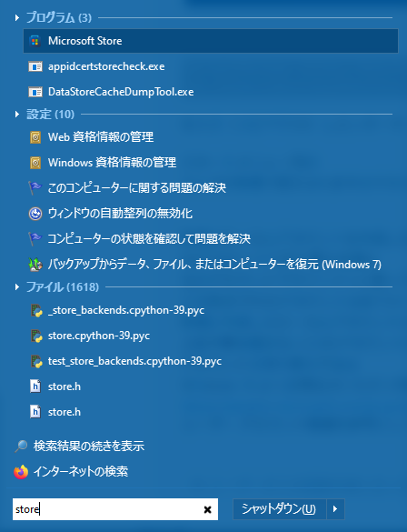Image resolution: width=407 pixels, height=532 pixels.
Task: Click Python icon of test_store_backends.cpython-39.pyc
Action: (36, 361)
